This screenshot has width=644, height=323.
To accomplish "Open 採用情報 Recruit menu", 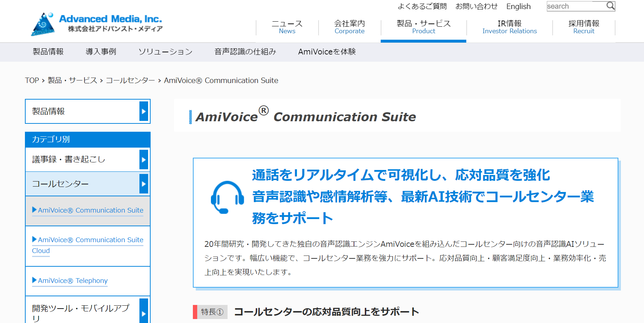I will click(x=584, y=27).
